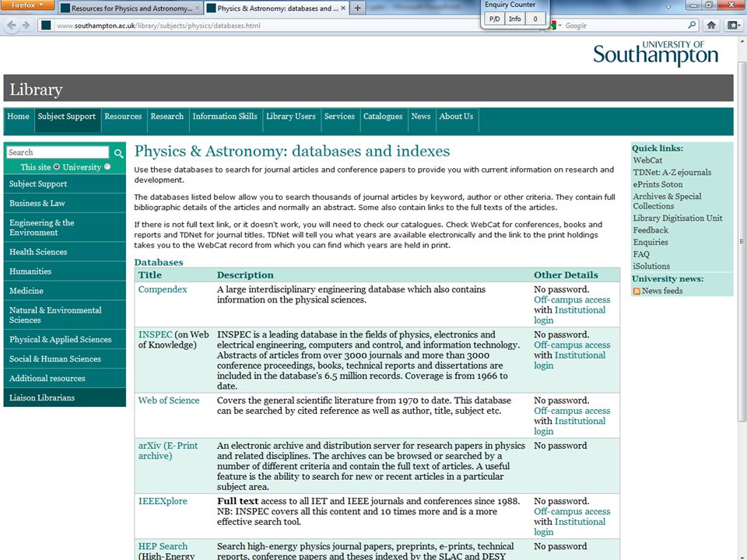Open the Web of Science link
The height and width of the screenshot is (560, 747).
pyautogui.click(x=169, y=401)
